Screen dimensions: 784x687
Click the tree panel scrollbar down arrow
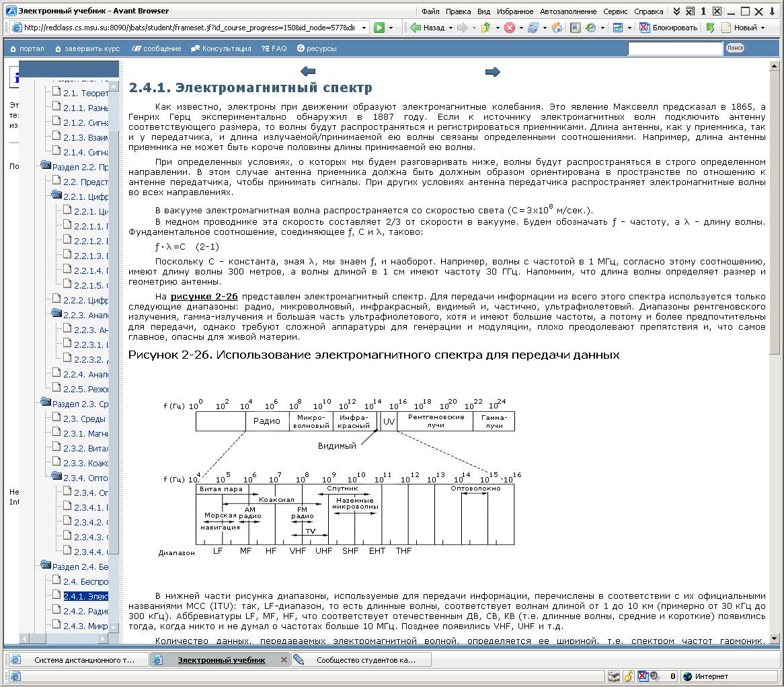pyautogui.click(x=114, y=628)
